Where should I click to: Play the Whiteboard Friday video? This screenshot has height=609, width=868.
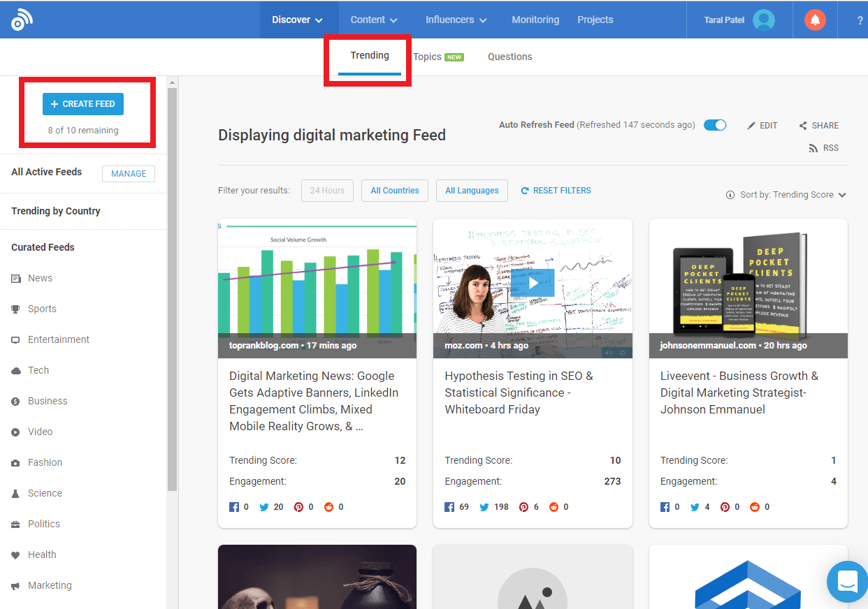point(533,283)
